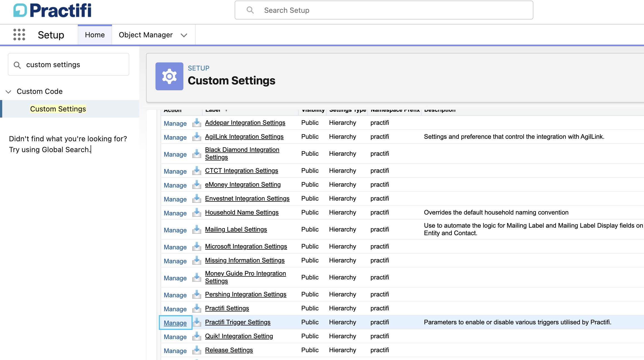
Task: Click download icon for Money Guide Pro Integration
Action: tap(197, 277)
